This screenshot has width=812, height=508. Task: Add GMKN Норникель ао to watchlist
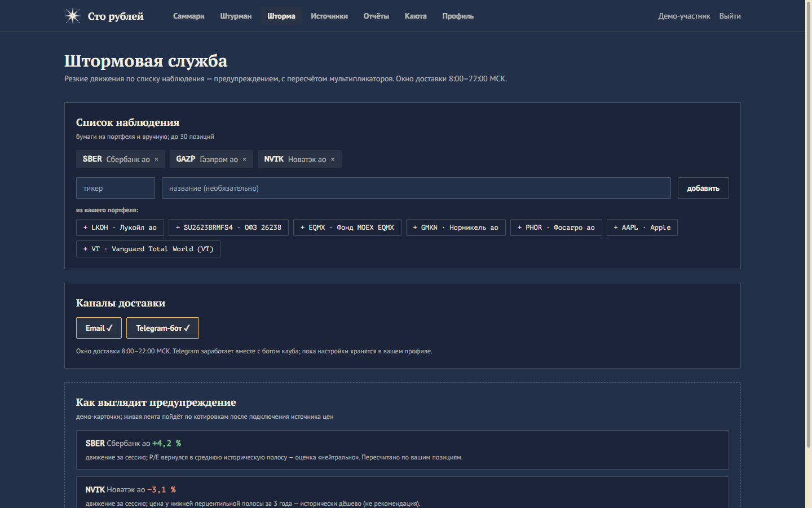(456, 227)
